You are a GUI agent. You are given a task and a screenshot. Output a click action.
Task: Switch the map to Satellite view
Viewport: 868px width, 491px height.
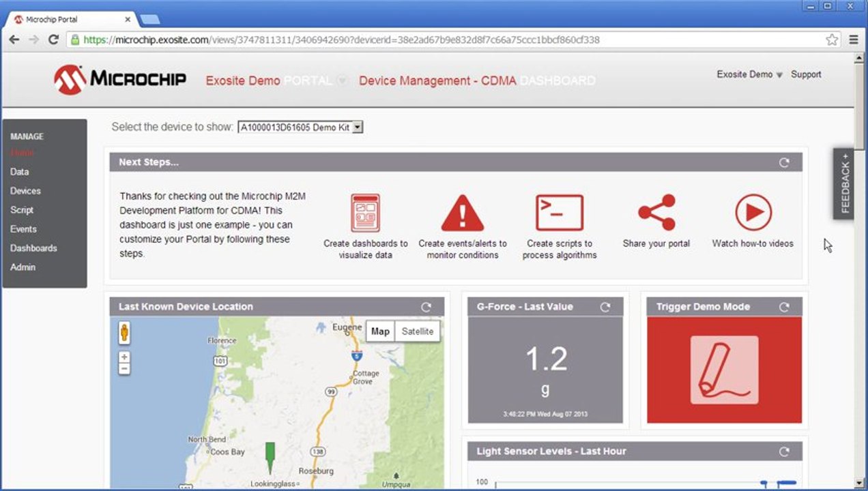pyautogui.click(x=417, y=331)
